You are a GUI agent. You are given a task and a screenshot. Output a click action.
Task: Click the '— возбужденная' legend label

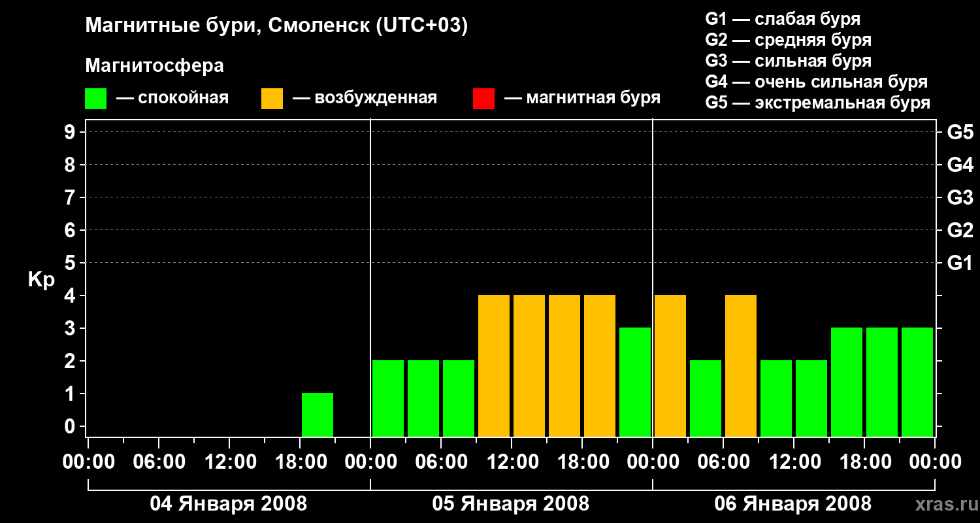click(365, 98)
